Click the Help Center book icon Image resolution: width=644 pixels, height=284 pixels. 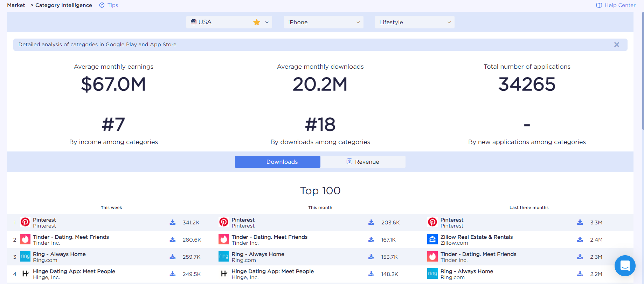(599, 5)
